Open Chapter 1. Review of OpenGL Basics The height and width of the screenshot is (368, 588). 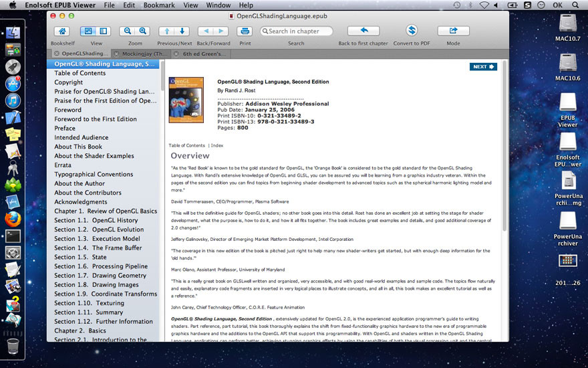tap(103, 211)
